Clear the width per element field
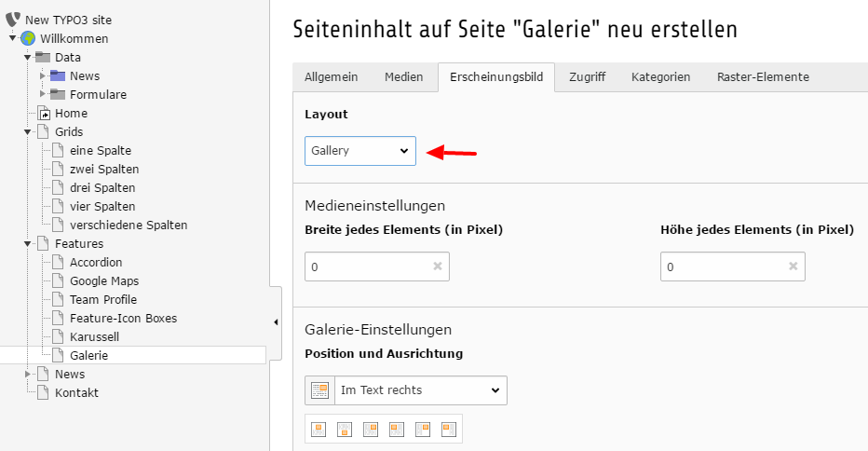 click(x=438, y=266)
